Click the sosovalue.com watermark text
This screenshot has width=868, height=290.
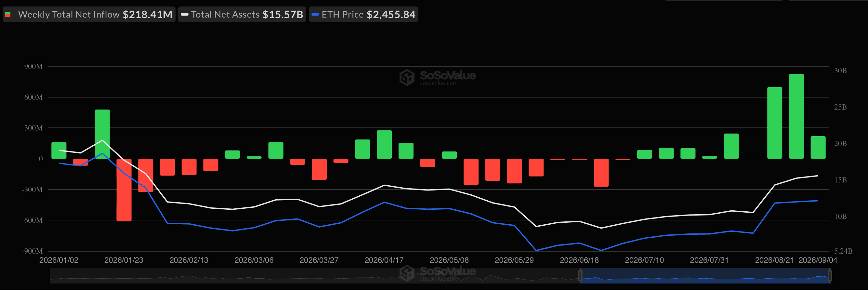tap(439, 83)
